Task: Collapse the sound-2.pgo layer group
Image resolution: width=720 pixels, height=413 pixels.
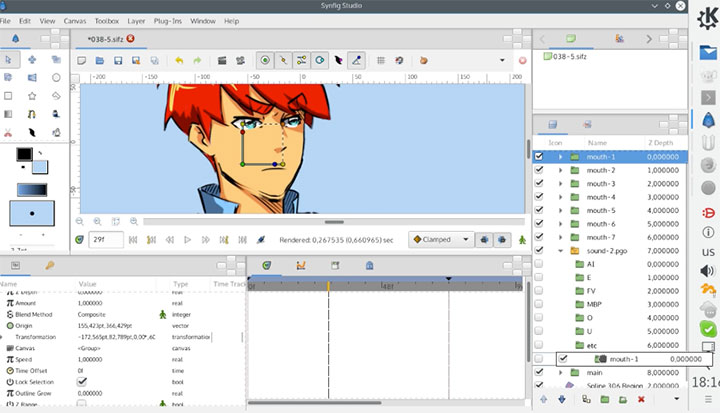Action: coord(561,251)
